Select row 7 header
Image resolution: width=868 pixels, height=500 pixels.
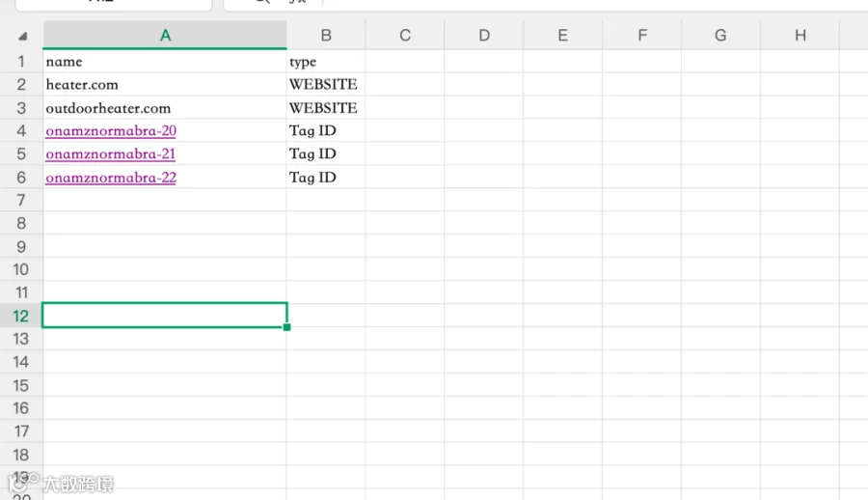tap(21, 200)
